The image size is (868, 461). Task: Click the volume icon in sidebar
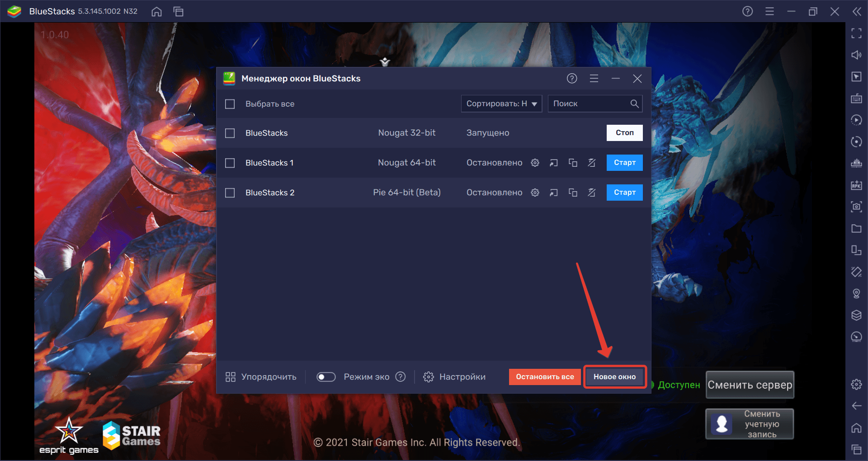click(856, 55)
